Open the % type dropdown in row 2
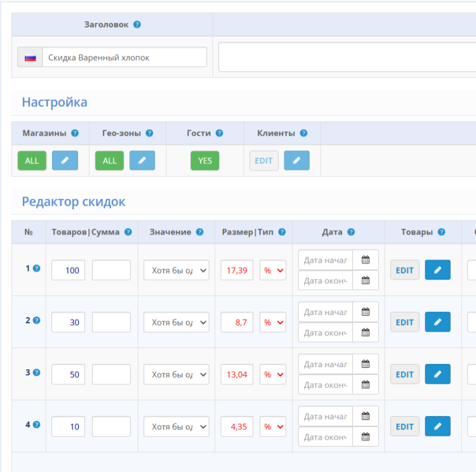This screenshot has height=472, width=476. [x=272, y=322]
